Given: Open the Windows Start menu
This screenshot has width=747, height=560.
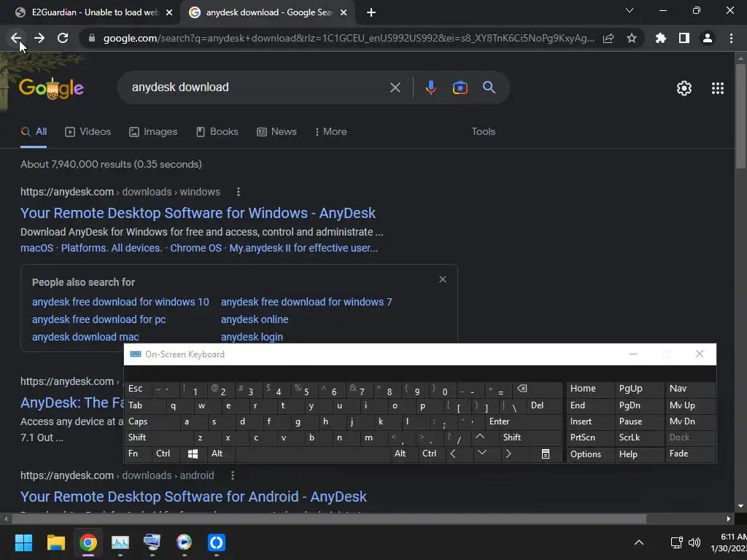Looking at the screenshot, I should pyautogui.click(x=23, y=542).
